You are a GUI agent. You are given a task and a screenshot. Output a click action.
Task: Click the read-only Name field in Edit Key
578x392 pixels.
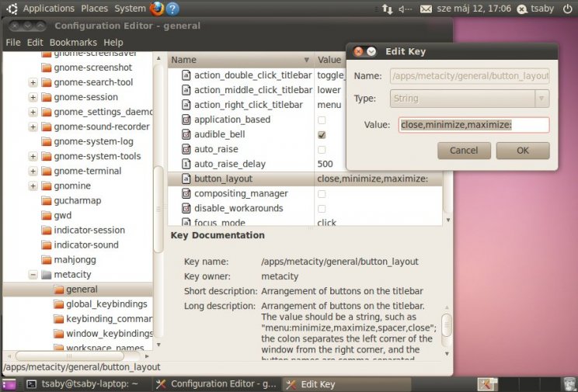(x=469, y=76)
